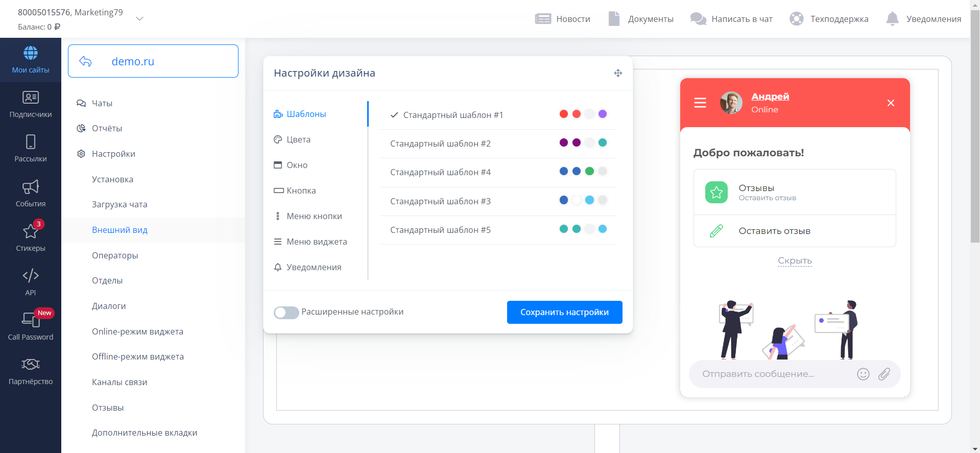Click the emoji smiley icon in message field
The image size is (980, 453).
(863, 374)
